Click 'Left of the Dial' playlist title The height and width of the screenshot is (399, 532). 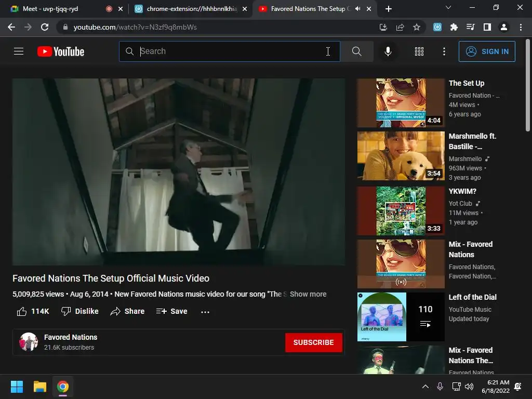pyautogui.click(x=472, y=297)
